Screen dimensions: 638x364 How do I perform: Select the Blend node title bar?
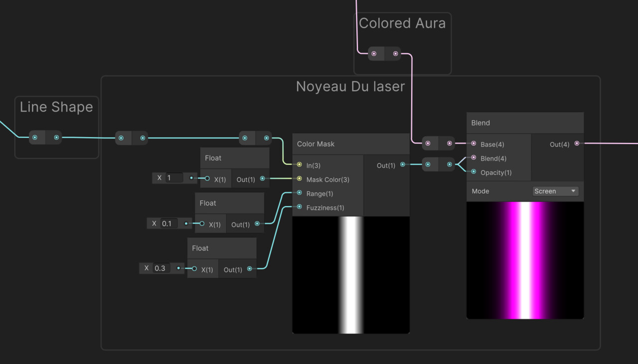tap(525, 122)
